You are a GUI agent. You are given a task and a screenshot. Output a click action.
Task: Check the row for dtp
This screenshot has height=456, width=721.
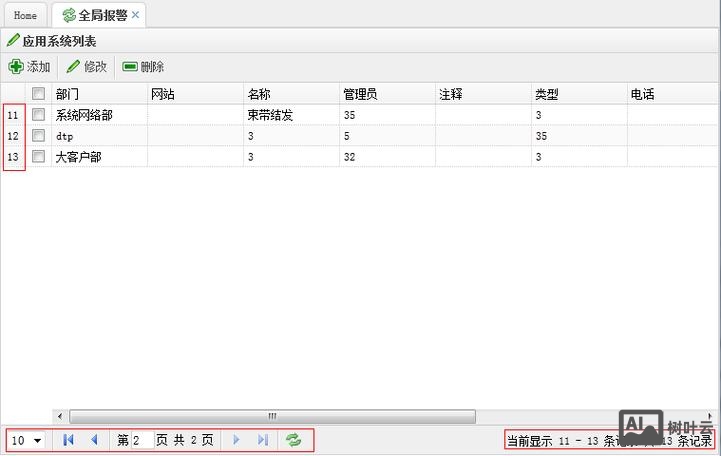tap(38, 136)
